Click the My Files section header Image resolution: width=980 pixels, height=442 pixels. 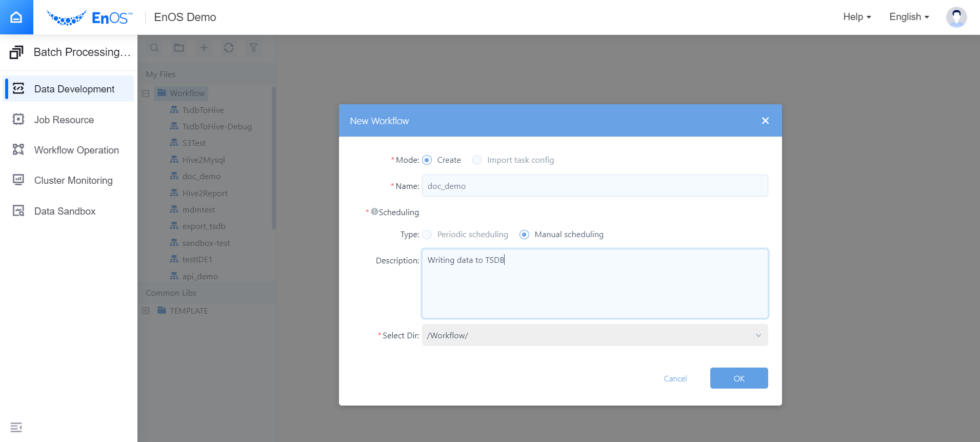pyautogui.click(x=207, y=74)
